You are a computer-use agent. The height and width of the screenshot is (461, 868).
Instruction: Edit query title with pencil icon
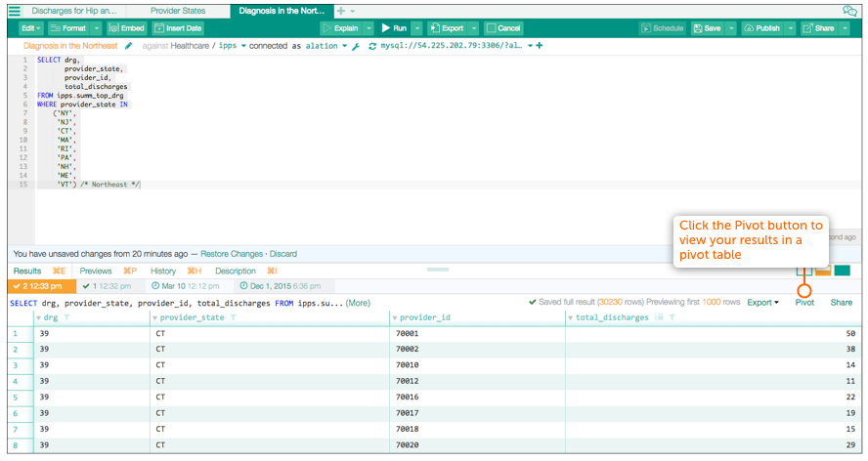point(128,46)
